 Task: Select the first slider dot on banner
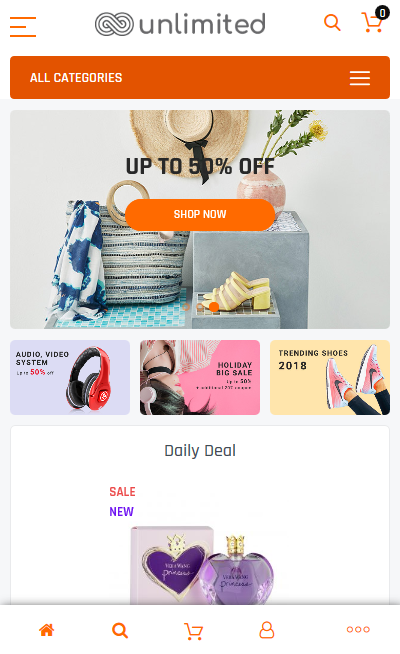[x=186, y=307]
